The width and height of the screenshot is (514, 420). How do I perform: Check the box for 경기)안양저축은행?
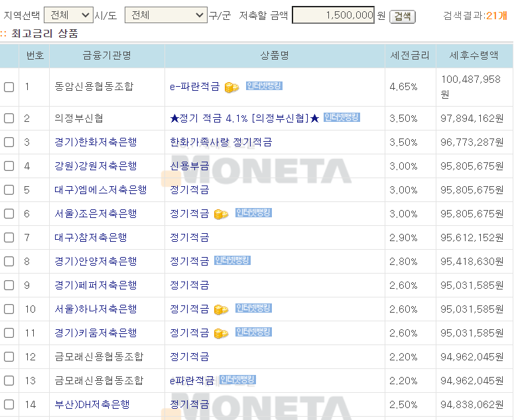(9, 262)
